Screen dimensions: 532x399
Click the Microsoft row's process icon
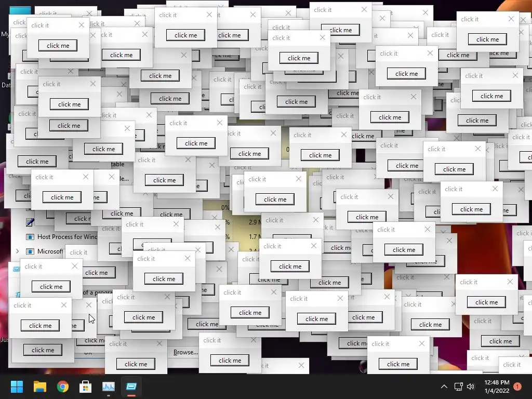pos(30,251)
